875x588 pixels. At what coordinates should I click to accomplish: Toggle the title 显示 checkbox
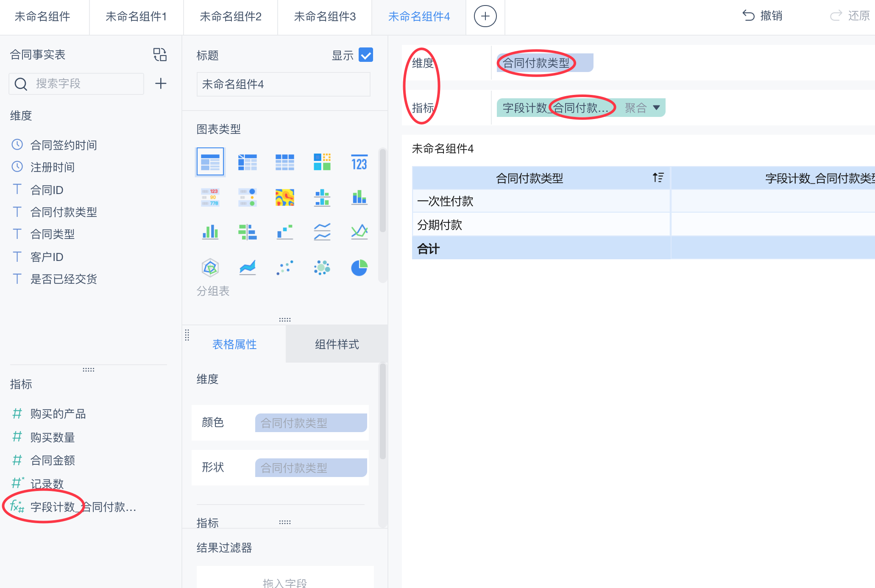pyautogui.click(x=365, y=55)
